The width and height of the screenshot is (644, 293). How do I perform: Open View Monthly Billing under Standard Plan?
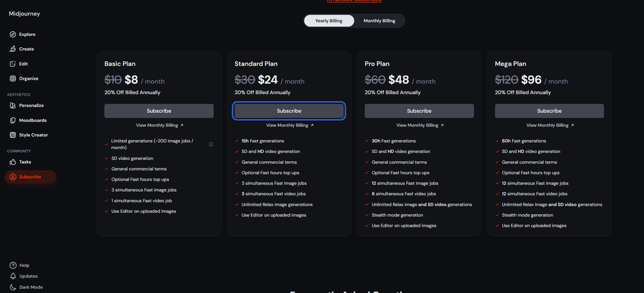point(290,125)
